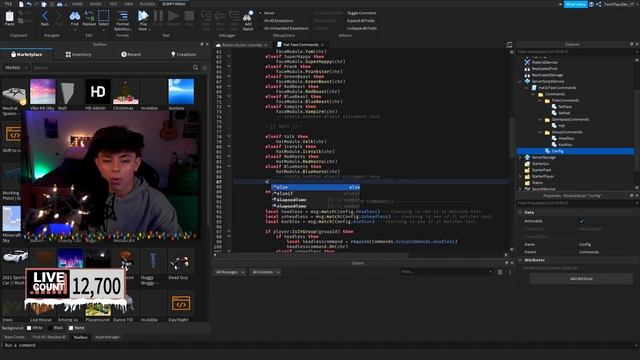Image resolution: width=640 pixels, height=360 pixels.
Task: Select the SetFace script in Explorer
Action: click(x=565, y=107)
